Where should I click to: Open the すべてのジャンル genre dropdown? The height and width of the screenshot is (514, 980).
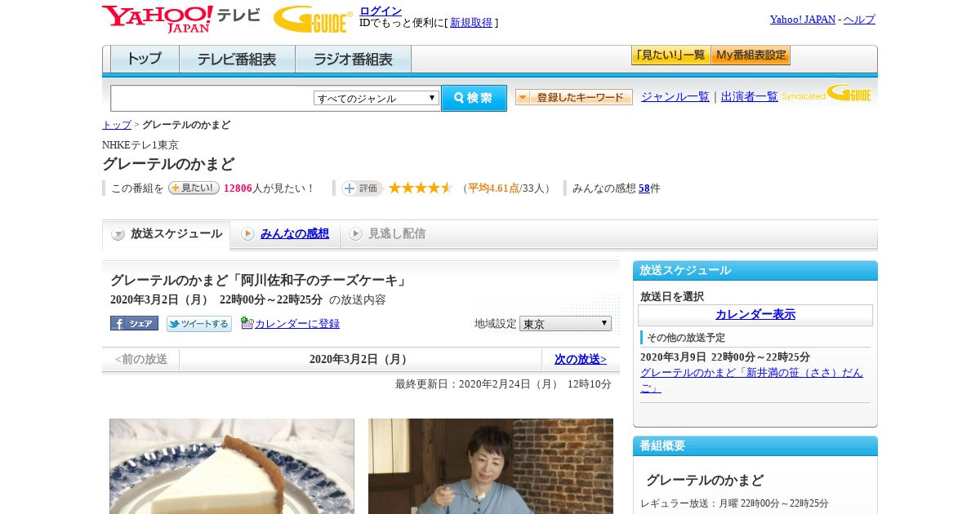tap(376, 98)
